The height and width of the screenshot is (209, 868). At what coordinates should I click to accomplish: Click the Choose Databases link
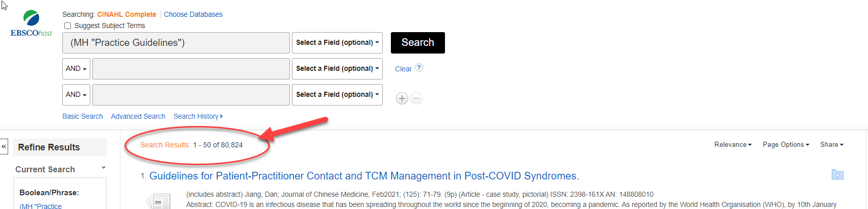coord(193,14)
